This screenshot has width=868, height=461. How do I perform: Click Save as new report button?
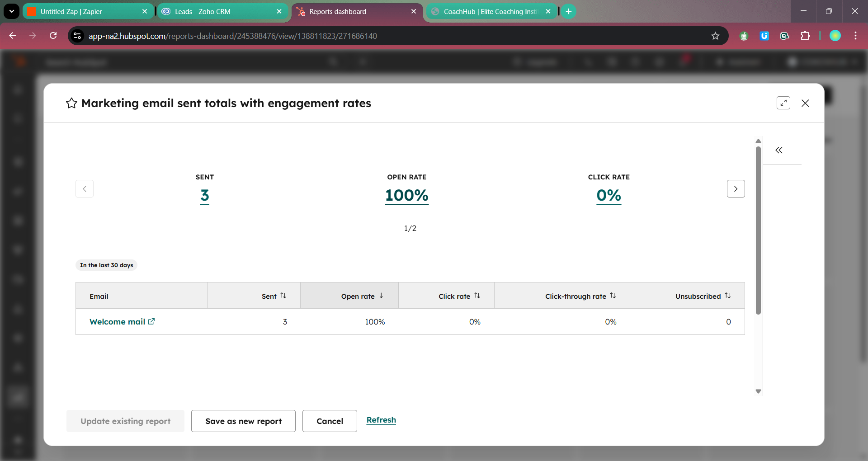[243, 421]
